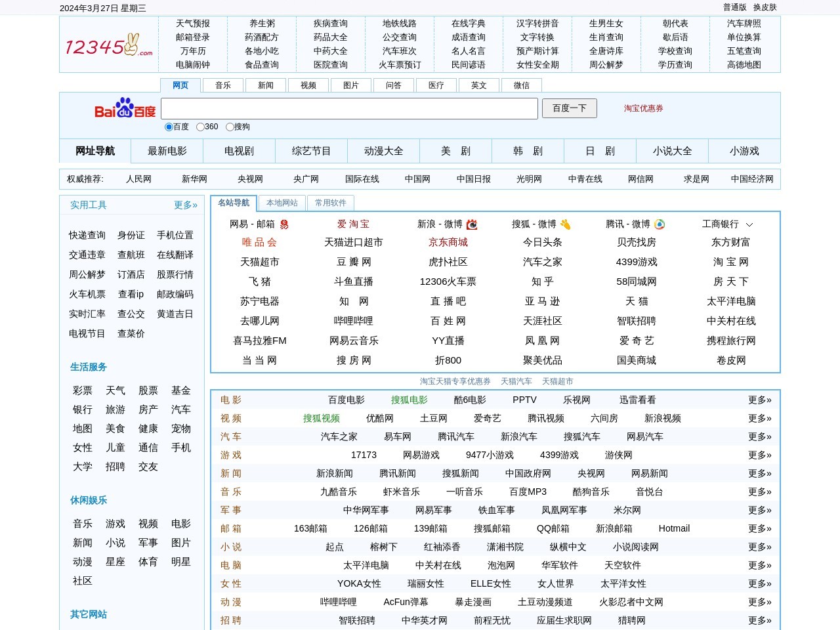
Task: Select the 360 search engine radio button
Action: point(200,127)
